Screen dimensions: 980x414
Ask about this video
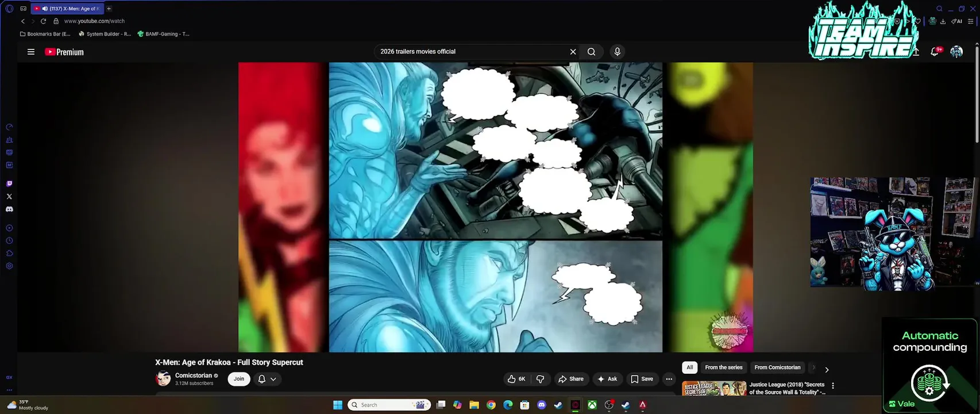tap(607, 379)
